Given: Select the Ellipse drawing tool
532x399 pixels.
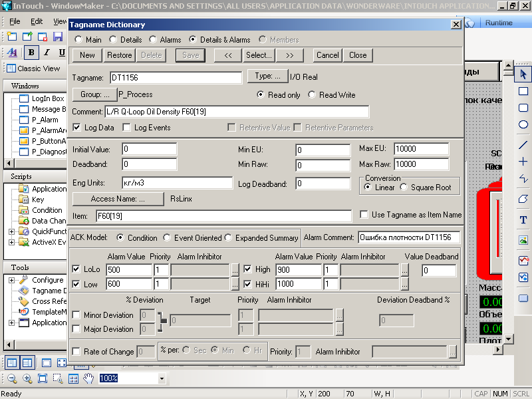Looking at the screenshot, I should 523,124.
